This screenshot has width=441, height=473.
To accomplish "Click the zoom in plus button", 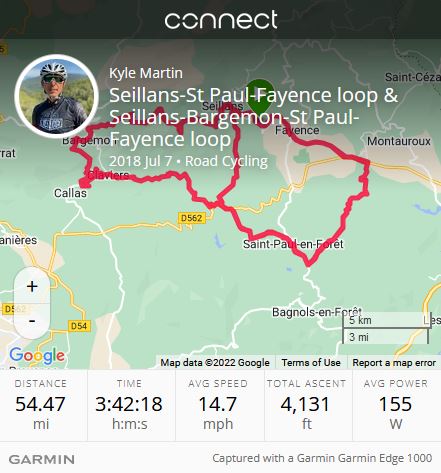I will [32, 286].
